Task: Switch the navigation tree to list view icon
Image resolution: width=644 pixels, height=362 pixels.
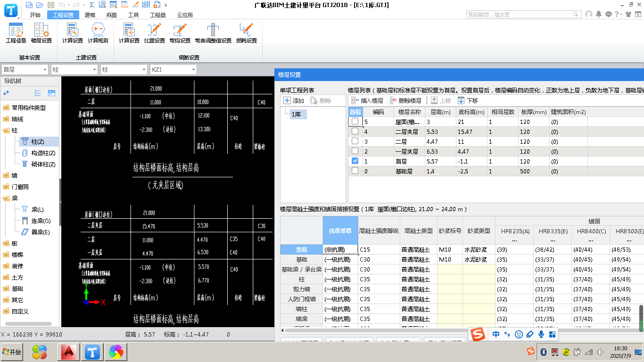Action: tap(38, 93)
